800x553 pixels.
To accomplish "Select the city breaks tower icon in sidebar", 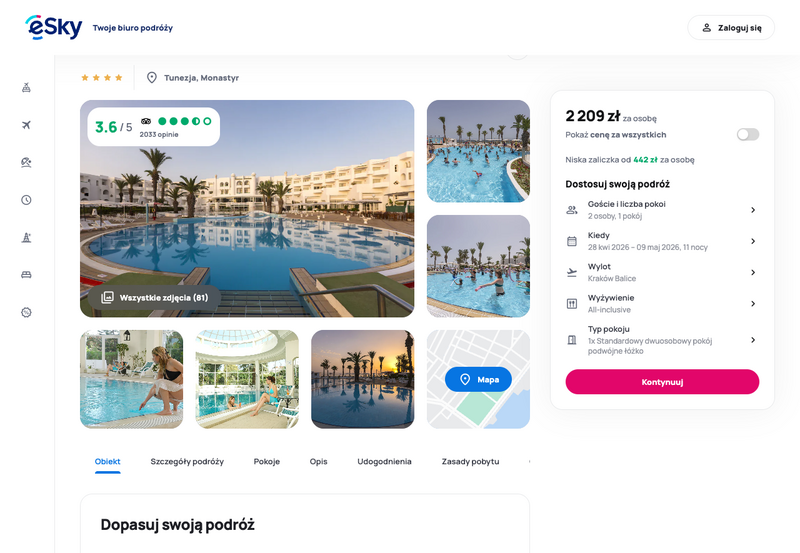I will pos(27,237).
